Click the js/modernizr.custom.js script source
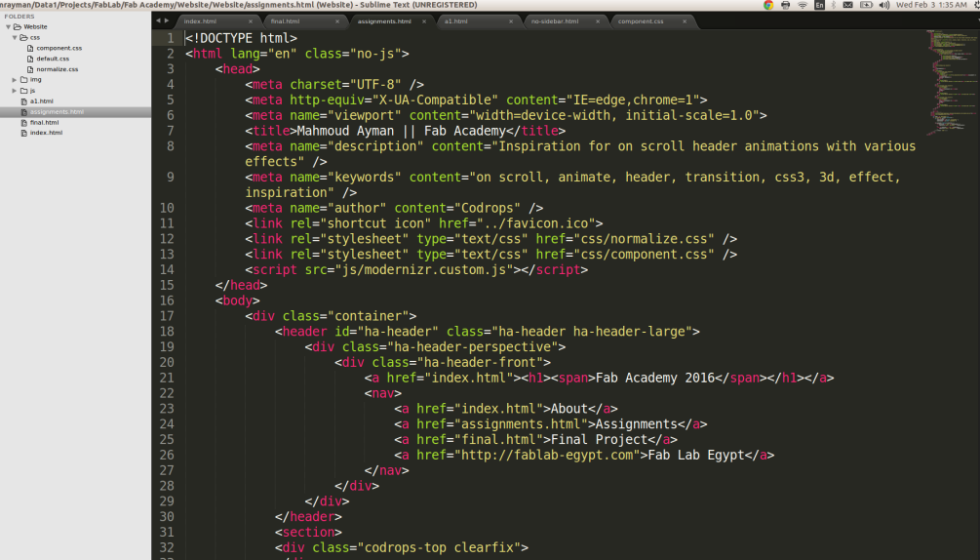Viewport: 980px width, 560px height. (424, 270)
